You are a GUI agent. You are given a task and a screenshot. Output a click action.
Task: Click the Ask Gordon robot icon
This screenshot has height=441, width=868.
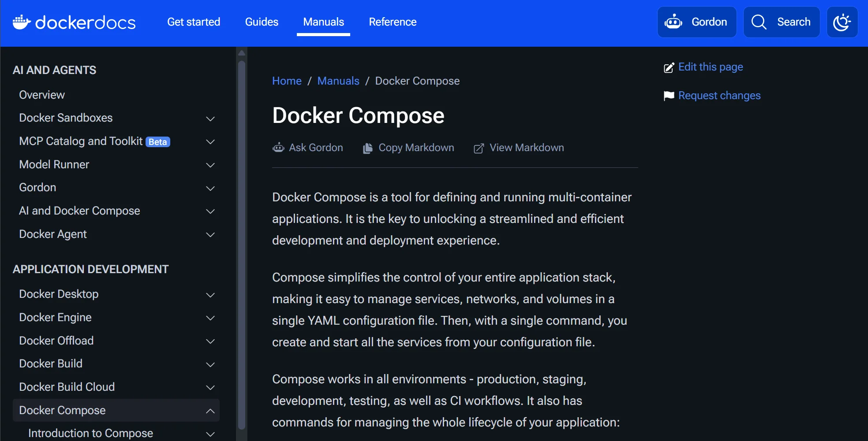pyautogui.click(x=278, y=148)
